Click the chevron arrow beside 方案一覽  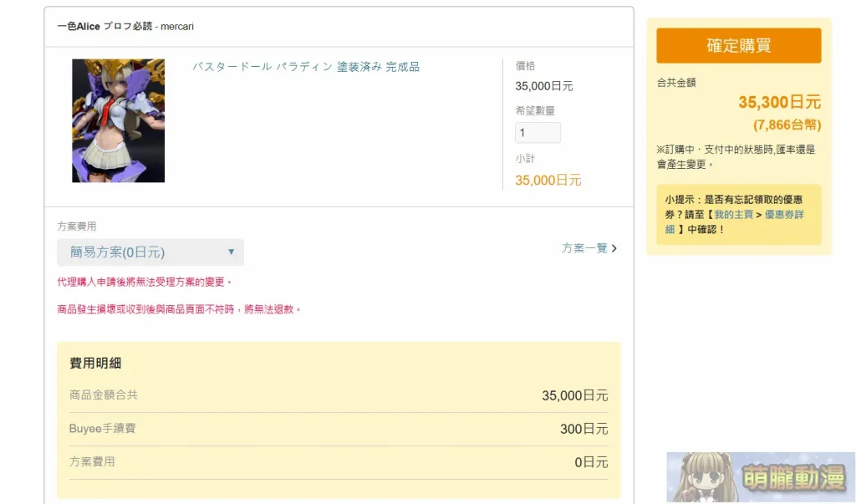[x=614, y=248]
